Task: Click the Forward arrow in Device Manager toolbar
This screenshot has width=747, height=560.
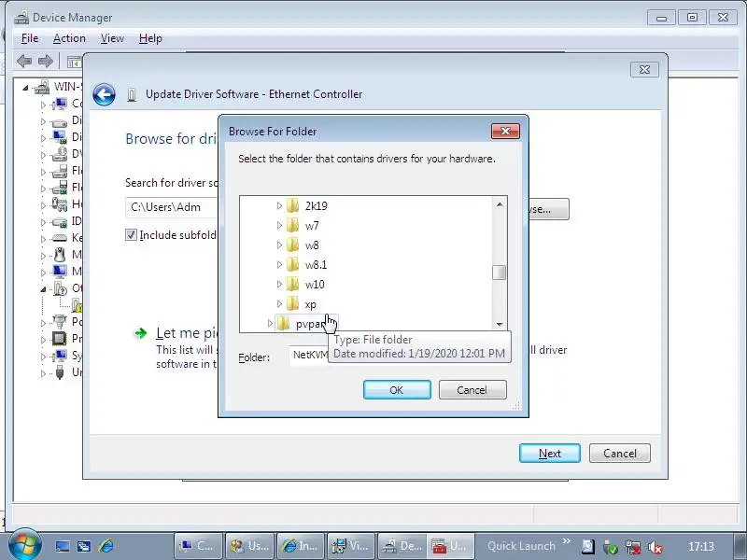Action: (45, 61)
